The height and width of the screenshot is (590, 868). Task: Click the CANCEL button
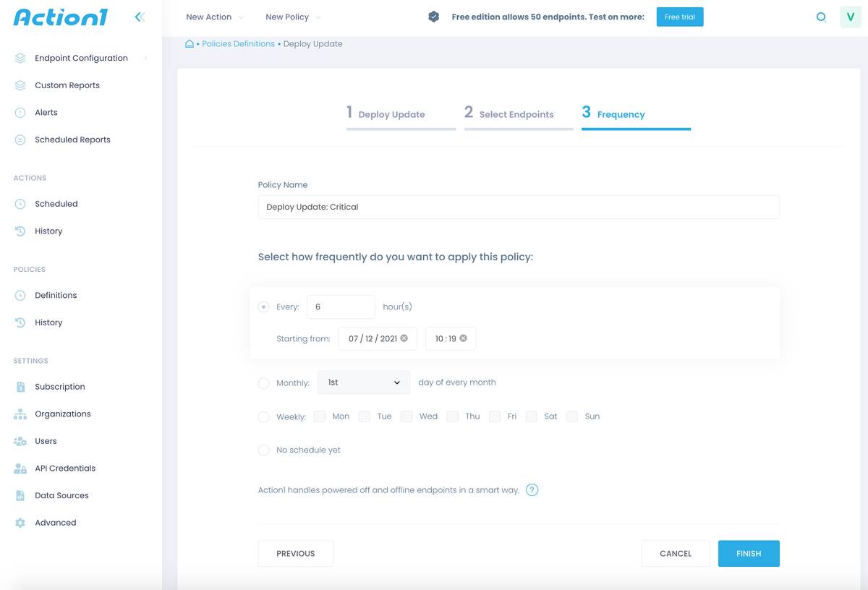click(x=676, y=554)
